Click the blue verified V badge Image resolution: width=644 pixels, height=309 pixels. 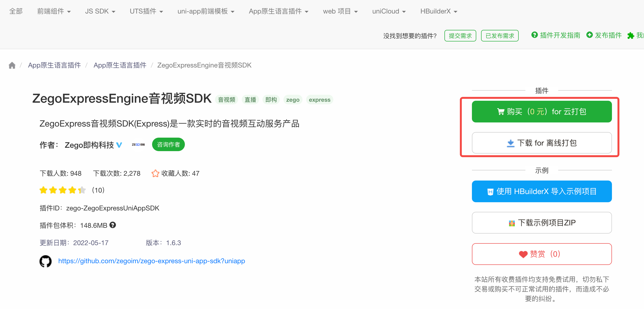click(119, 145)
